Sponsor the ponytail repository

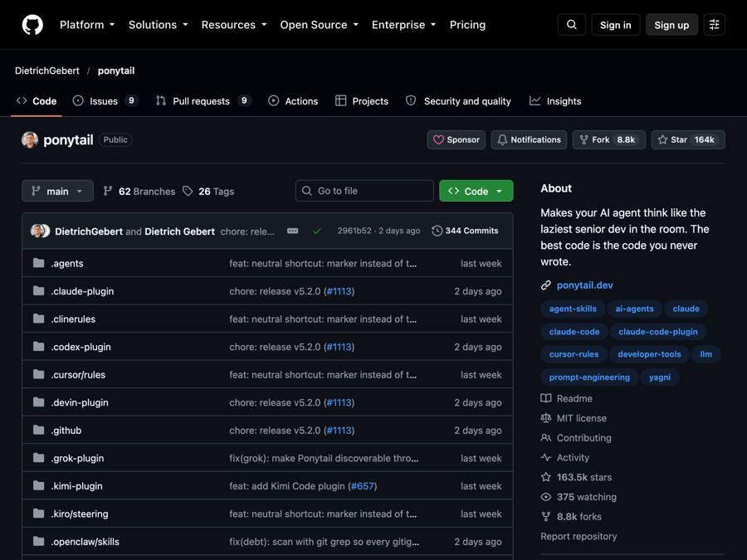456,139
